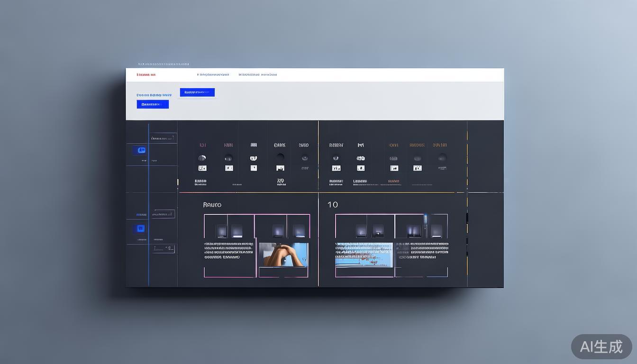Open the outlined dropdown box atop the sidebar

point(163,138)
